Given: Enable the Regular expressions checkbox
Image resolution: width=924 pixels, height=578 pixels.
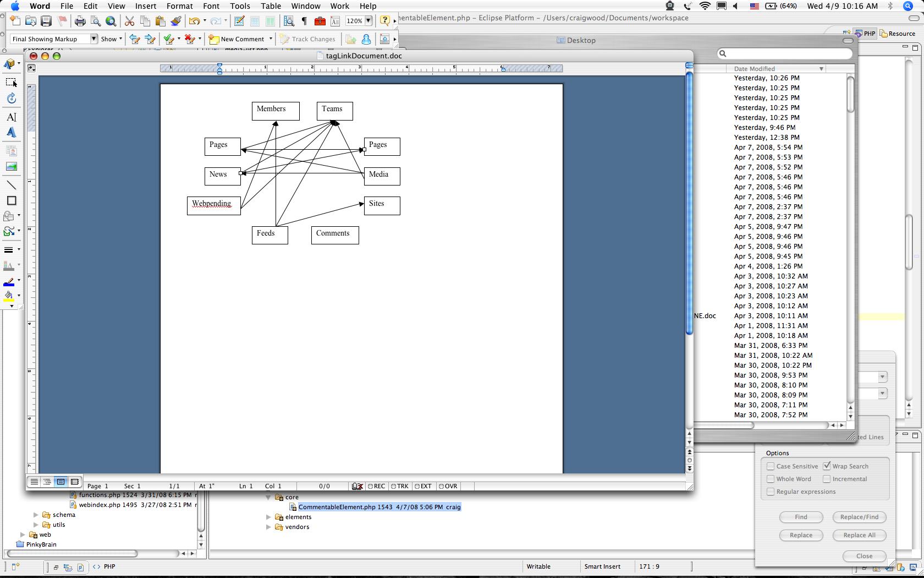Looking at the screenshot, I should click(771, 492).
